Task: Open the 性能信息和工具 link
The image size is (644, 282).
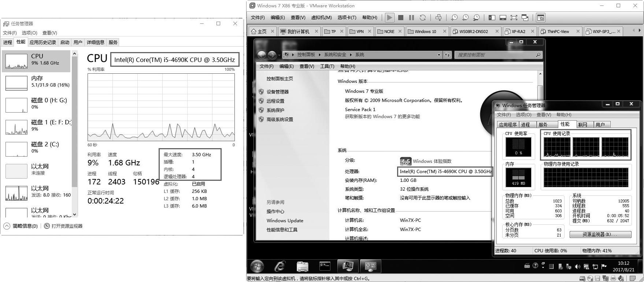Action: pyautogui.click(x=282, y=230)
